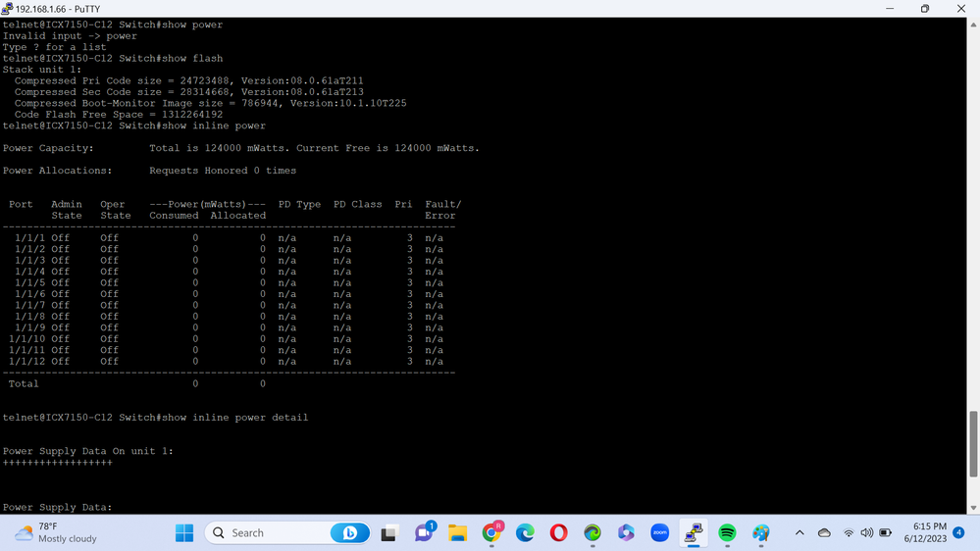Click the PuTTY scrollbar down arrow
980x551 pixels.
pyautogui.click(x=973, y=508)
